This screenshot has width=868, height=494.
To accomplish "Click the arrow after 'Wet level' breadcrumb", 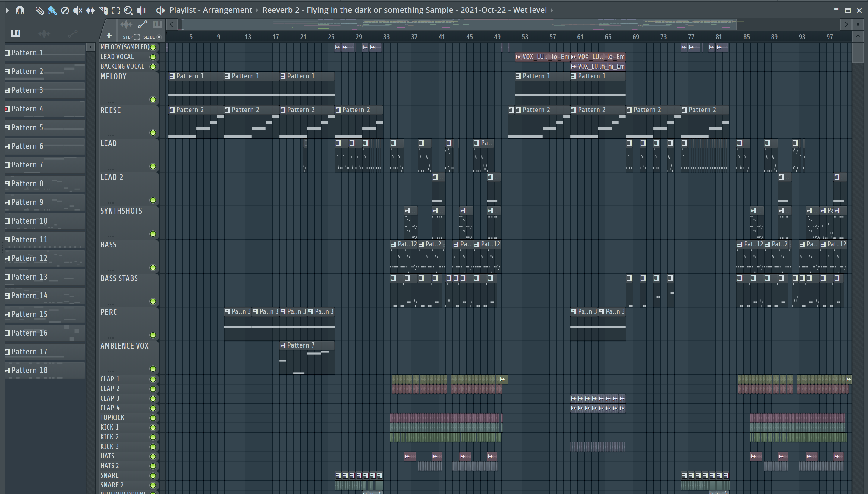I will (552, 11).
